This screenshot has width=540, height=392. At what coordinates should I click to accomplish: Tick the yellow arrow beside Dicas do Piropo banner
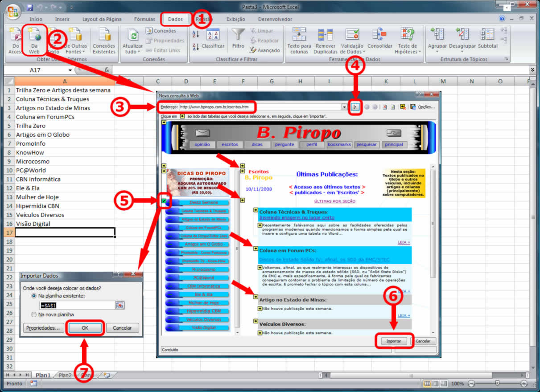(x=164, y=171)
